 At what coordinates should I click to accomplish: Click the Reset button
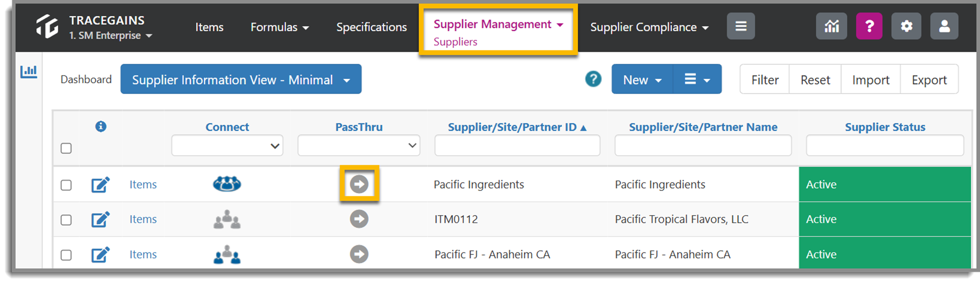(x=815, y=80)
